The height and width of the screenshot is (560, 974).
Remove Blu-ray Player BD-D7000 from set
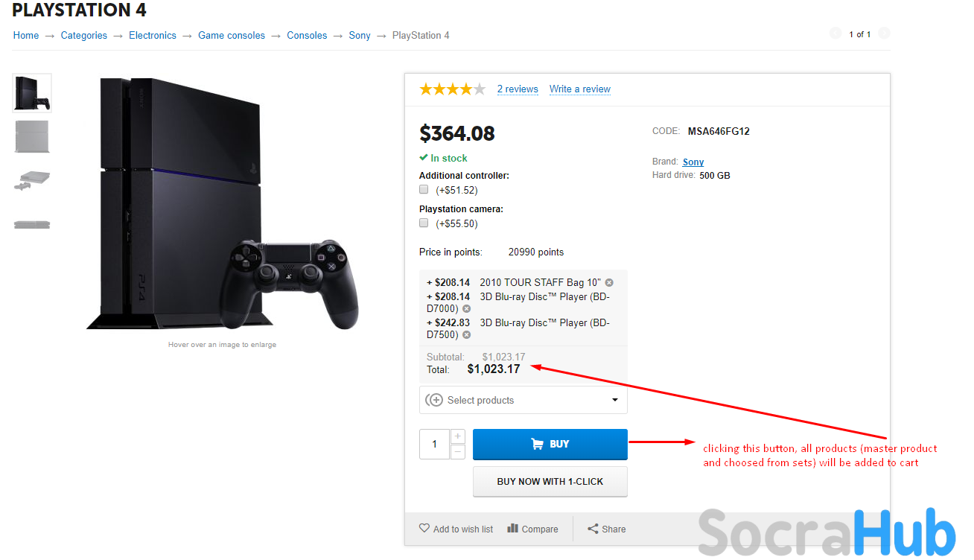click(x=467, y=309)
